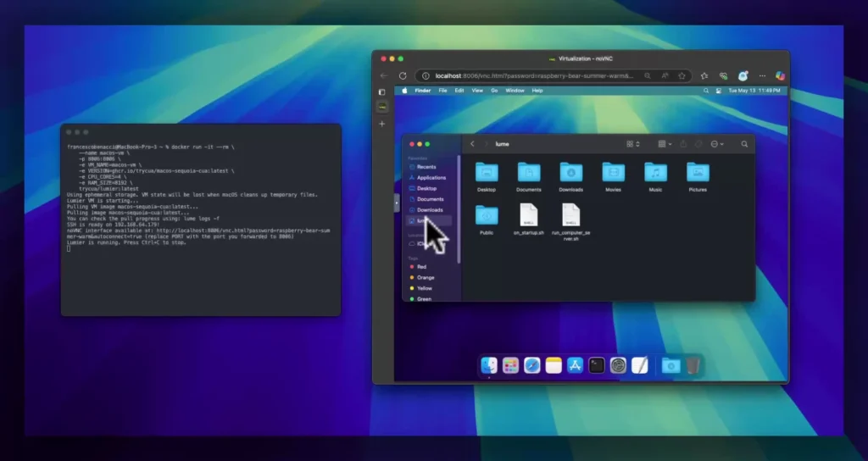Viewport: 868px width, 461px height.
Task: View site information for localhost
Action: (x=426, y=75)
